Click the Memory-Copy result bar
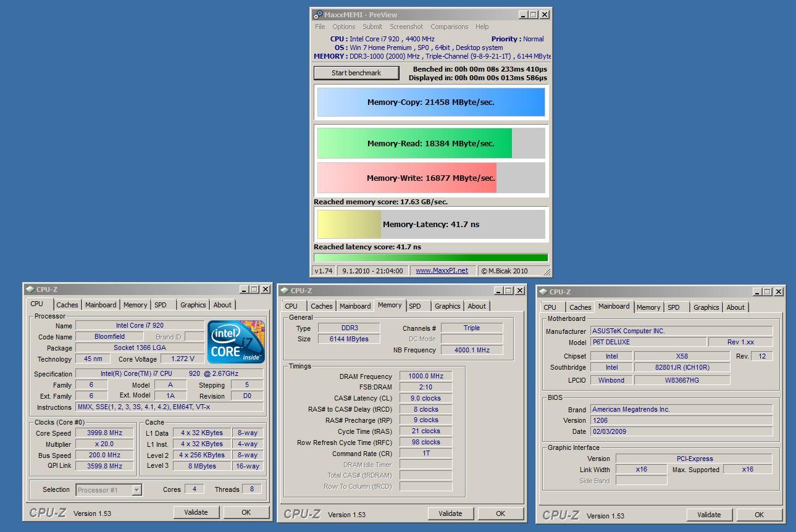This screenshot has height=532, width=796. (431, 102)
